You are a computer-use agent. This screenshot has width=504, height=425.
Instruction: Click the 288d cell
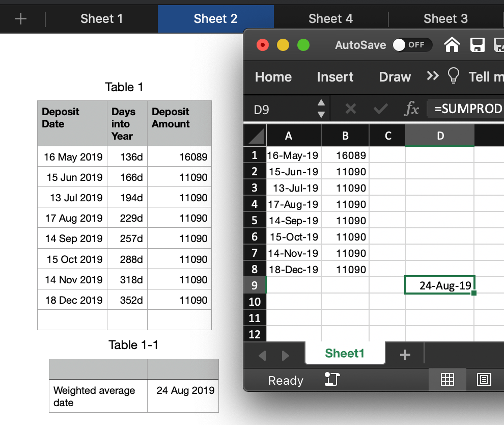point(127,259)
